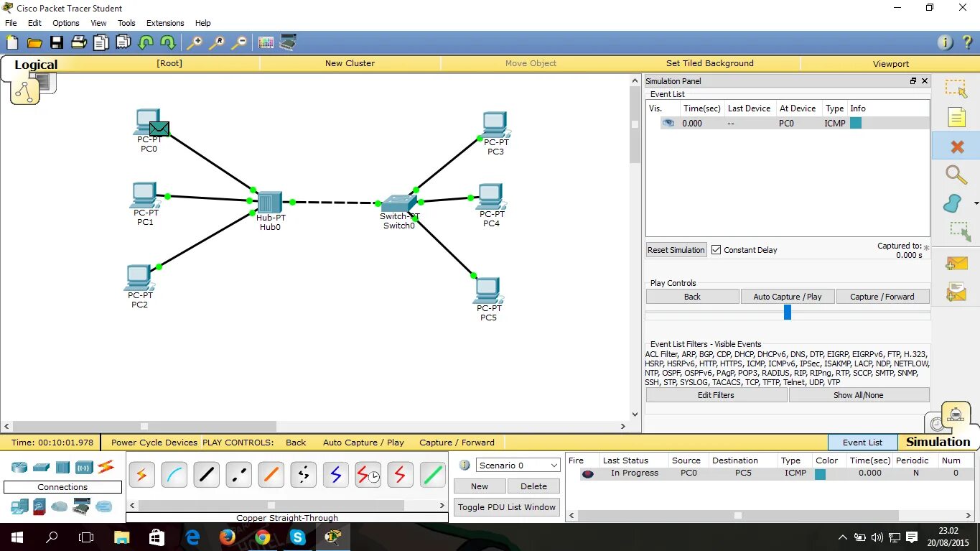The width and height of the screenshot is (980, 551).
Task: Click the Windows Start button
Action: click(17, 537)
